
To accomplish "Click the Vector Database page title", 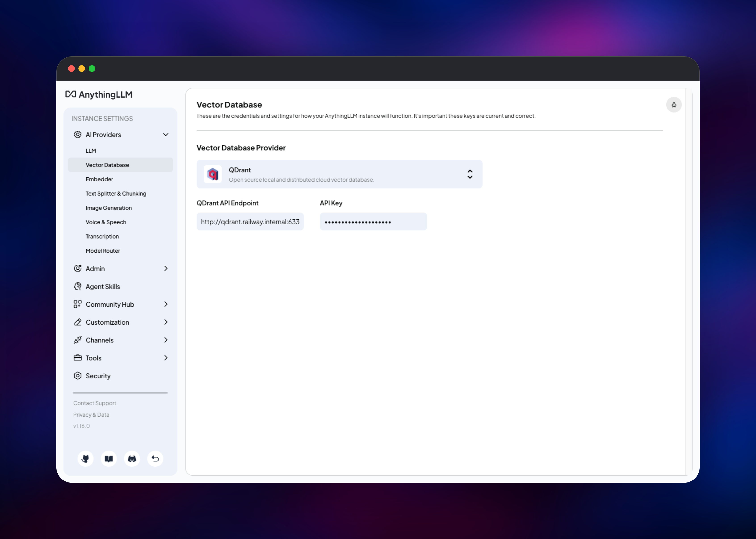I will click(x=229, y=105).
